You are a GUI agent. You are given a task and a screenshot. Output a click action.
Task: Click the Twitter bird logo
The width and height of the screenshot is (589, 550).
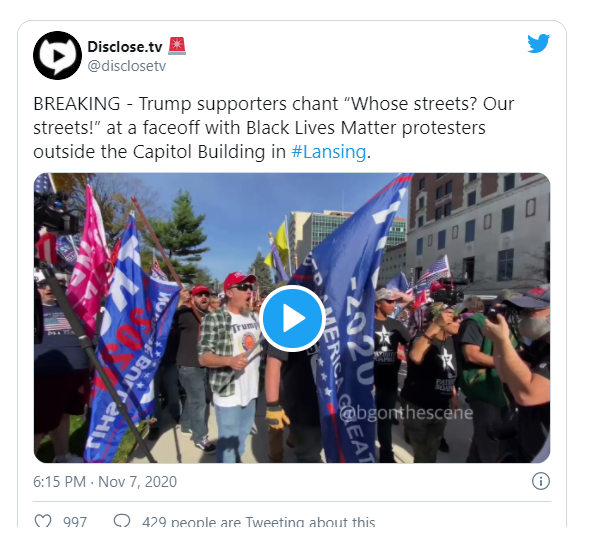click(x=538, y=43)
